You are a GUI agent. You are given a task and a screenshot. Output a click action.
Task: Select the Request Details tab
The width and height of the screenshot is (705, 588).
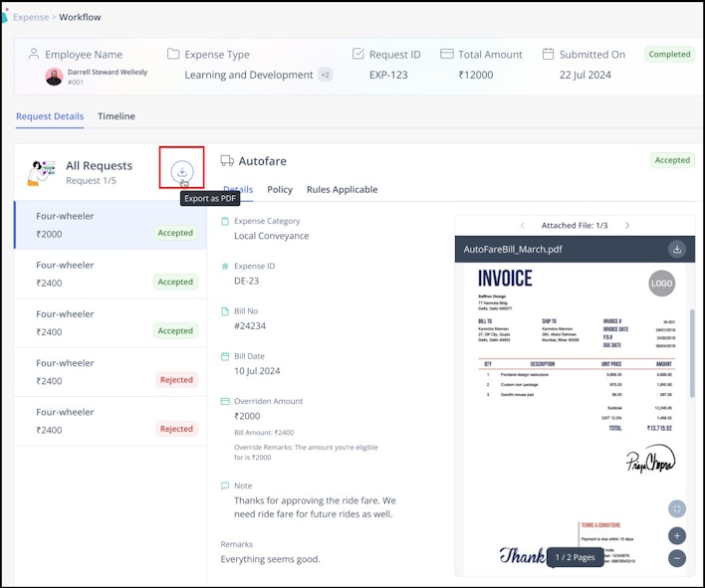(50, 116)
